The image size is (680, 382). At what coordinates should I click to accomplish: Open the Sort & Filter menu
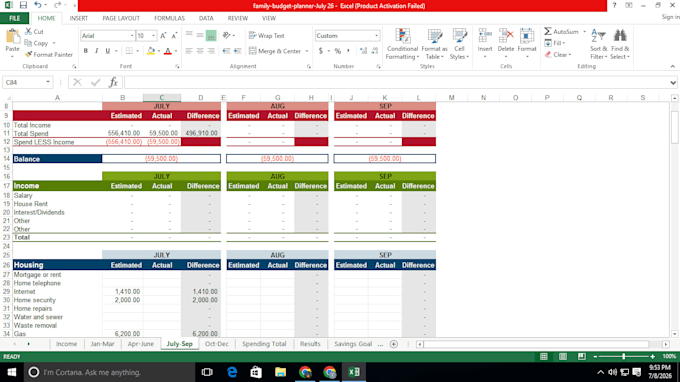pos(598,44)
